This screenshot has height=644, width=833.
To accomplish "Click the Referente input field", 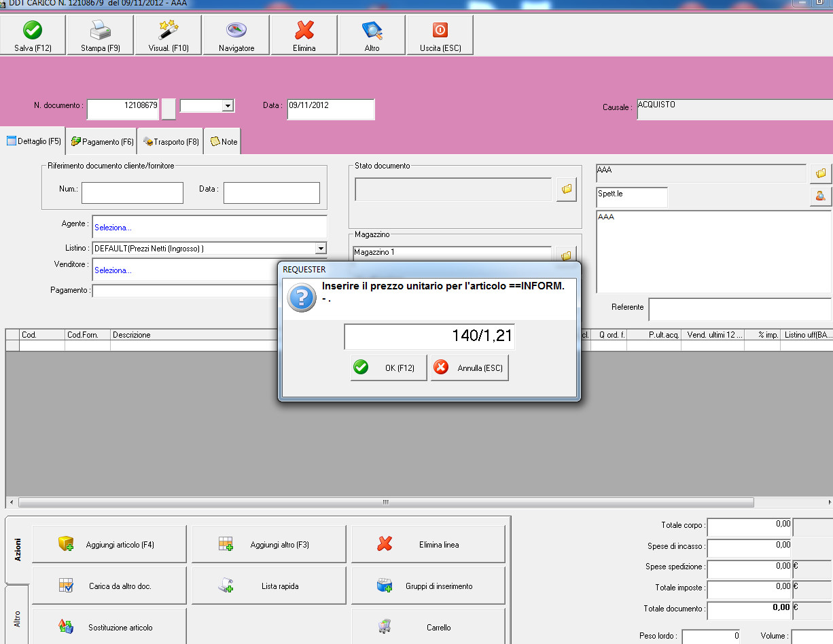I will coord(740,309).
